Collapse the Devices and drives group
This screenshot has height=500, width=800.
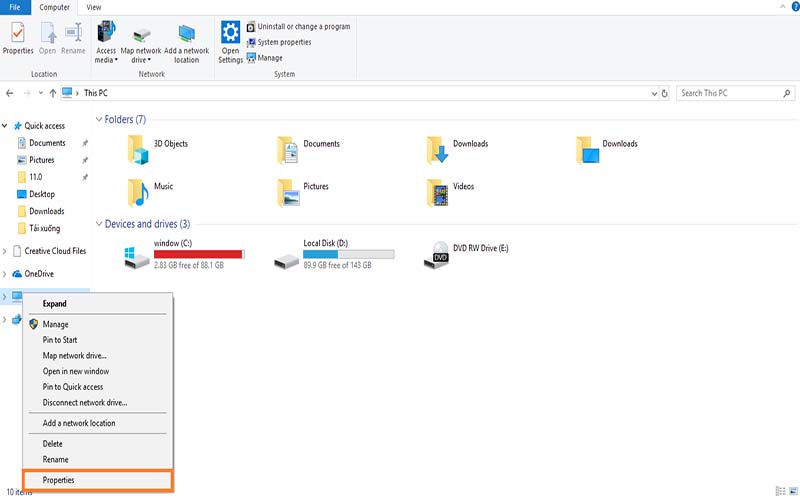tap(99, 224)
